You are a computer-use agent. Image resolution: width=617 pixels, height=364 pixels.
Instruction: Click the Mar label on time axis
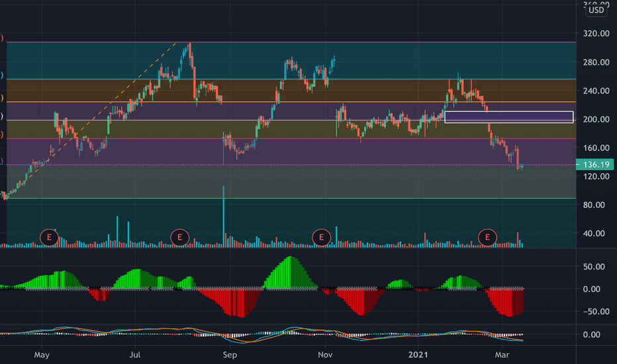click(x=502, y=355)
